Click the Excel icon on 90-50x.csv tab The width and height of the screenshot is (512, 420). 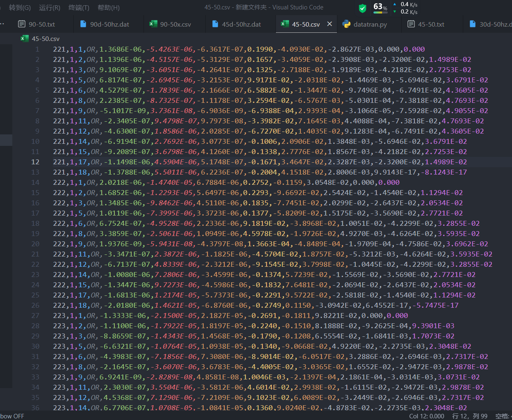point(153,24)
